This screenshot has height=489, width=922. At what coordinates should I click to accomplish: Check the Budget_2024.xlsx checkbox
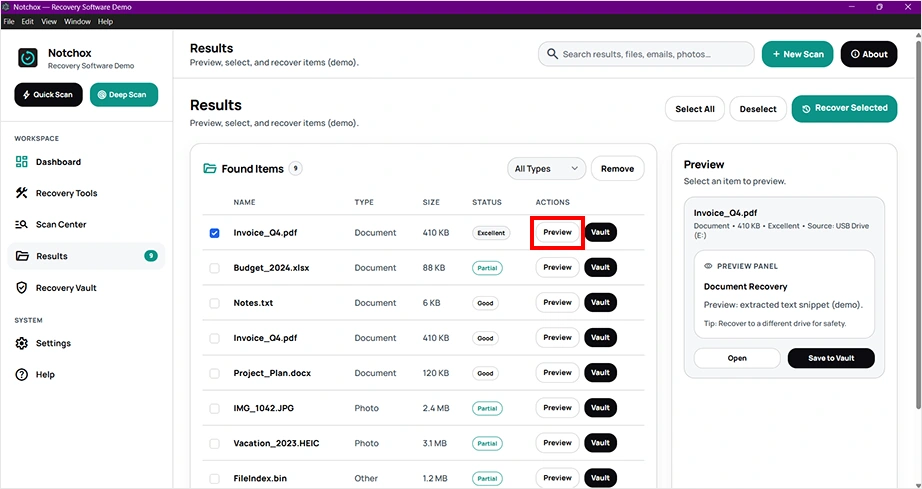pyautogui.click(x=215, y=268)
